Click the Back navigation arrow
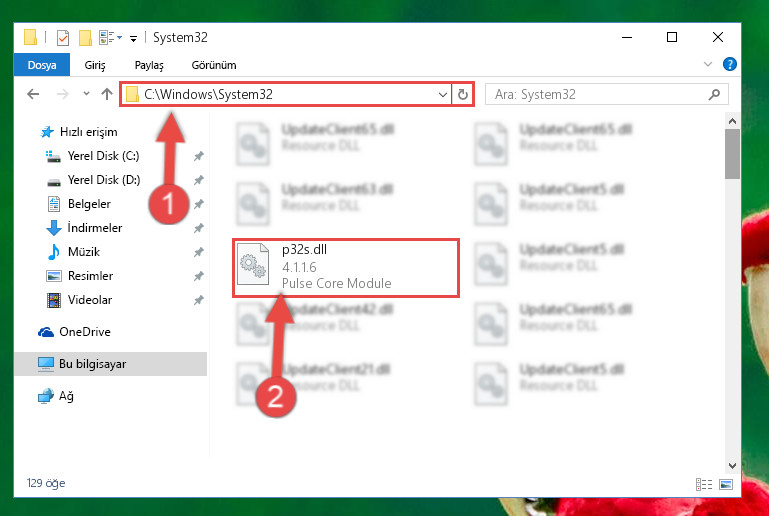769x516 pixels. [x=33, y=94]
